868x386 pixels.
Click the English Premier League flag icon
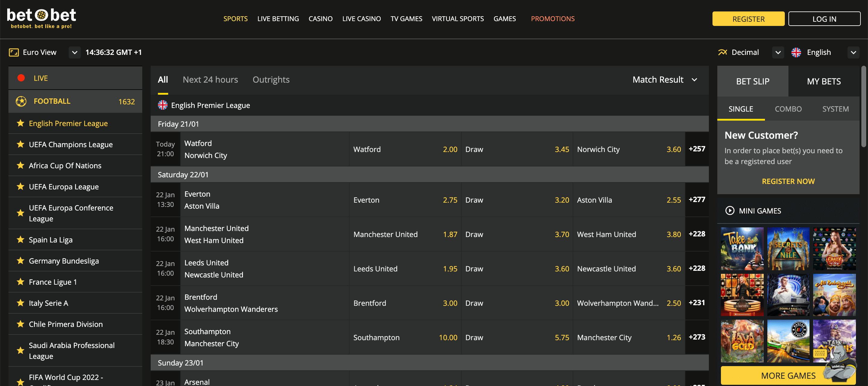click(163, 105)
